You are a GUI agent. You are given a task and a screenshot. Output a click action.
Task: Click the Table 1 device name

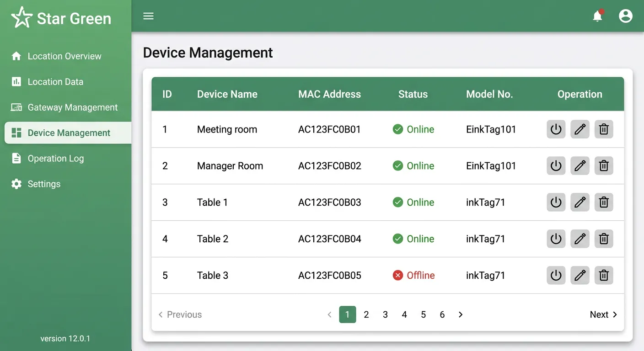(x=212, y=202)
